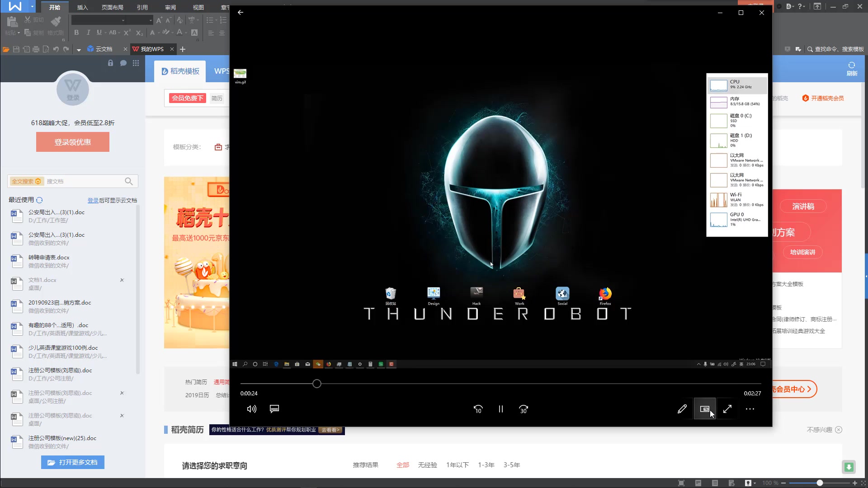Viewport: 868px width, 488px height.
Task: Open subtitles and captions menu
Action: point(274,409)
